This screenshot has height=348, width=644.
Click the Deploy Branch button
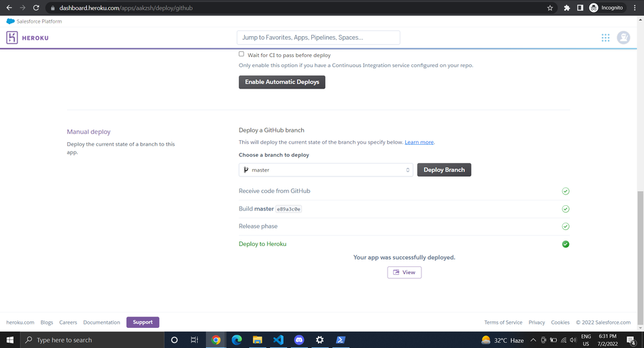point(444,170)
